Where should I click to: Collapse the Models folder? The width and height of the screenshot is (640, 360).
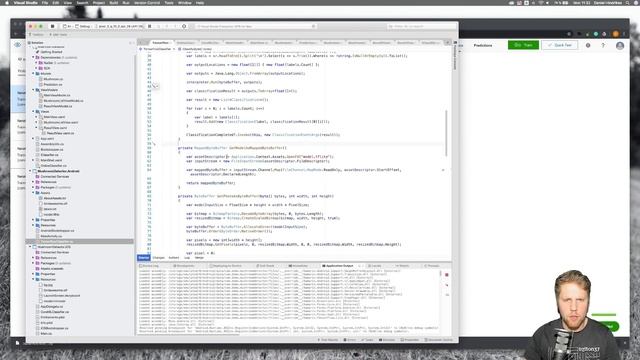[33, 73]
